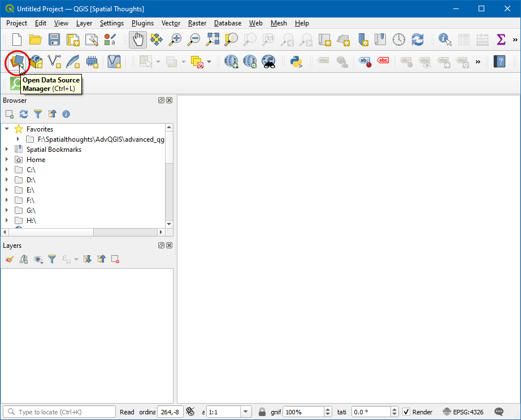
Task: Open the Python Console
Action: (x=296, y=61)
